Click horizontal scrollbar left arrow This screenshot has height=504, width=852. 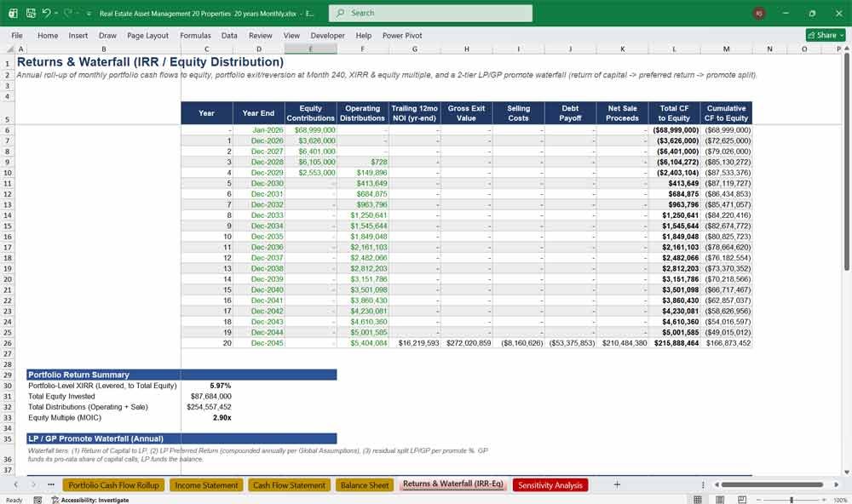[717, 484]
